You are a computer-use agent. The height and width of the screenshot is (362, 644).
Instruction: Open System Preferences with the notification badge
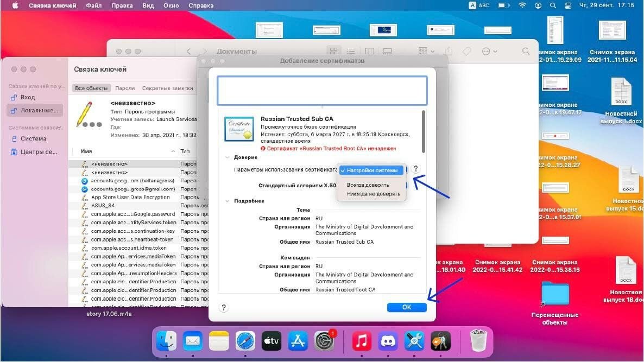[325, 341]
